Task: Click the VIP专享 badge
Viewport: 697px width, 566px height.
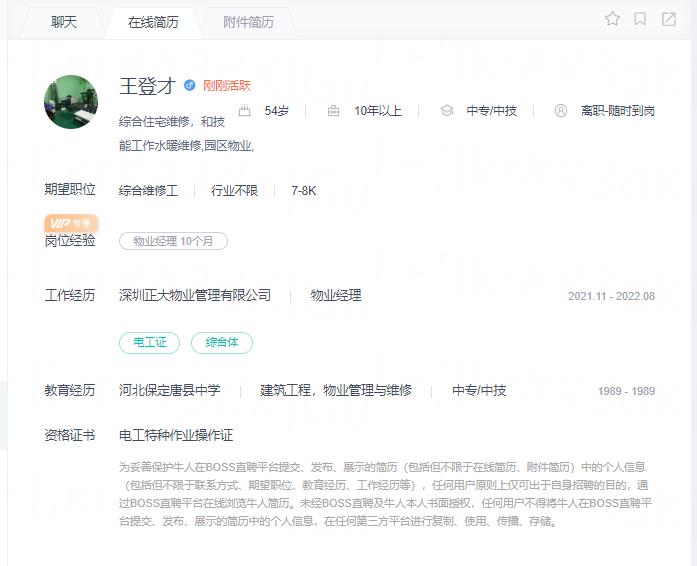Action: coord(71,223)
